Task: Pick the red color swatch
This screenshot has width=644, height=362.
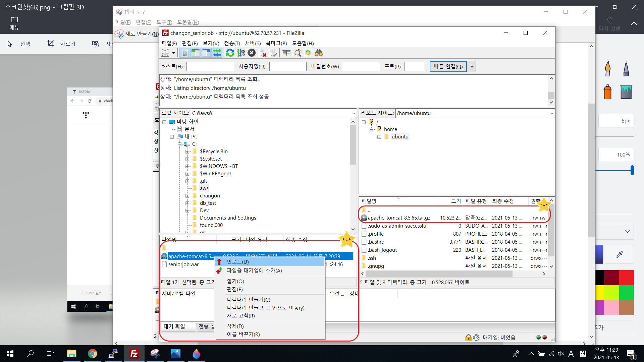Action: (626, 278)
